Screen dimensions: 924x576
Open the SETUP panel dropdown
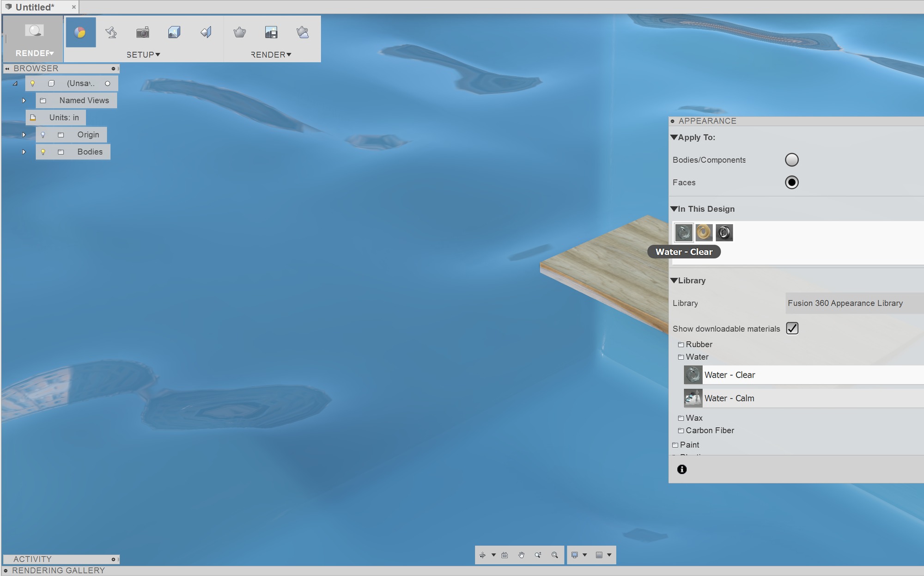point(144,55)
